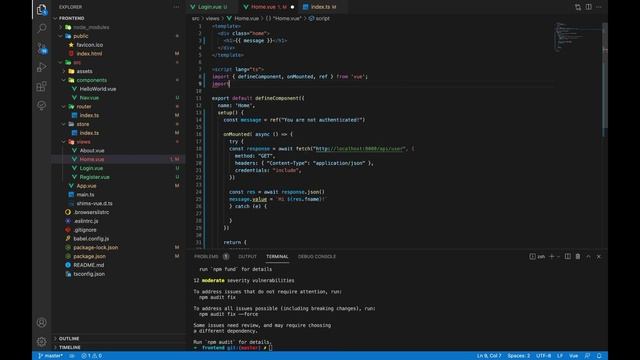The height and width of the screenshot is (360, 640).
Task: Switch to the Login.vue editor tab
Action: click(x=209, y=7)
